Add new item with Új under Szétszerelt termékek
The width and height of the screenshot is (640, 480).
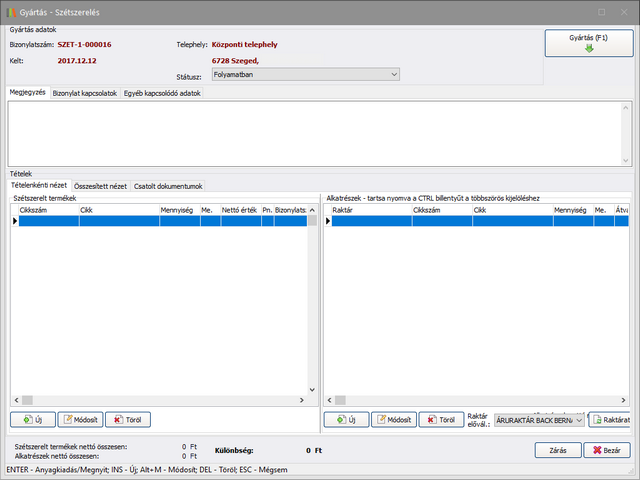point(33,420)
